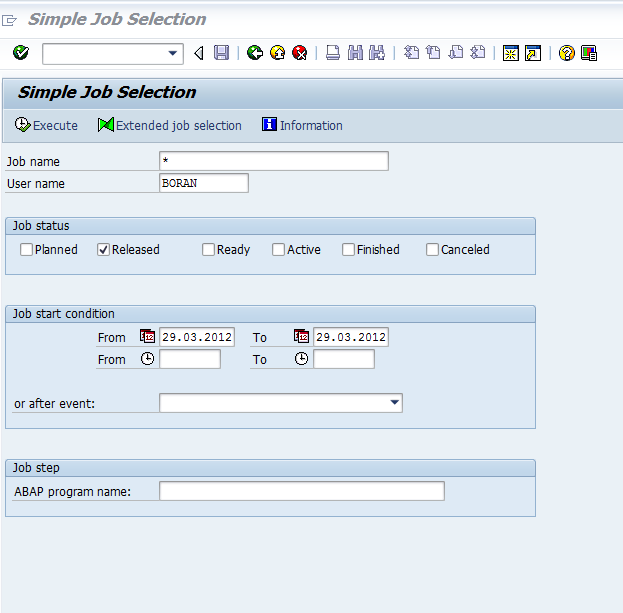623x613 pixels.
Task: Click the ABAP program name field
Action: [x=302, y=491]
